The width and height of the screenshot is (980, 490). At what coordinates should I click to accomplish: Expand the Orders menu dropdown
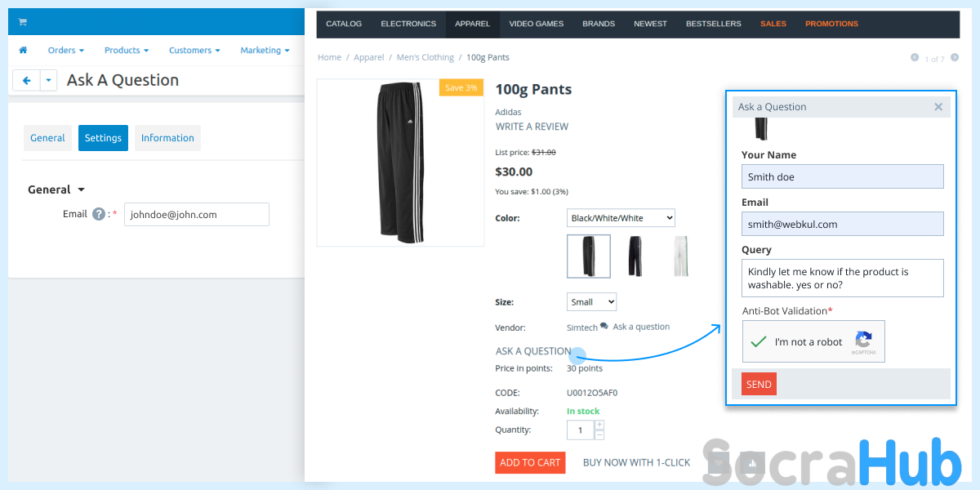66,51
